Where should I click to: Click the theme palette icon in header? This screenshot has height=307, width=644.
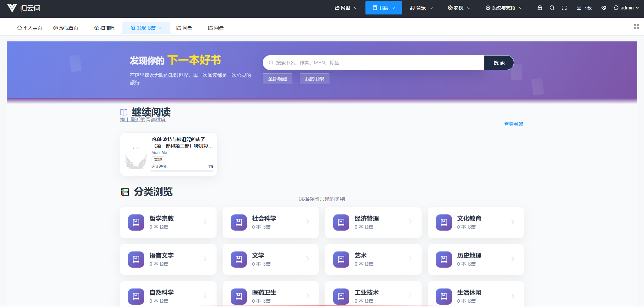click(x=604, y=8)
